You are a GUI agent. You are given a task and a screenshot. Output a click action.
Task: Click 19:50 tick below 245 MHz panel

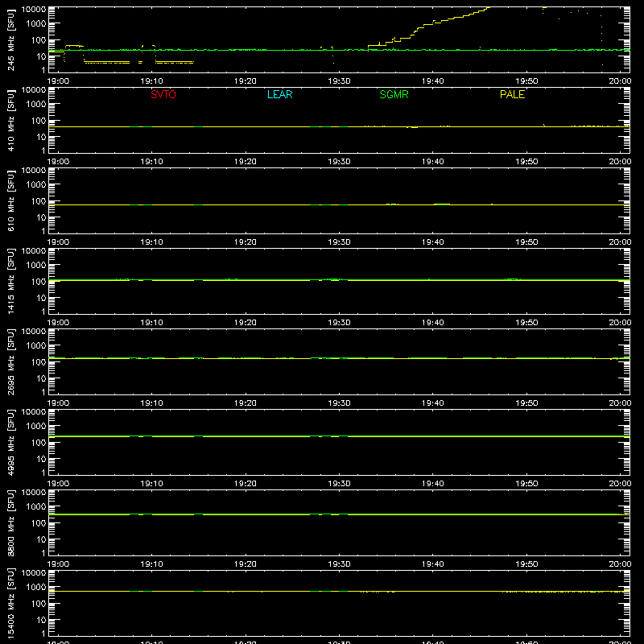tap(526, 81)
